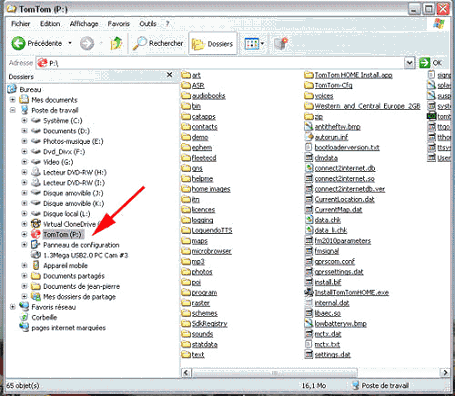Select the TomTom (P:) drive icon

click(x=36, y=234)
